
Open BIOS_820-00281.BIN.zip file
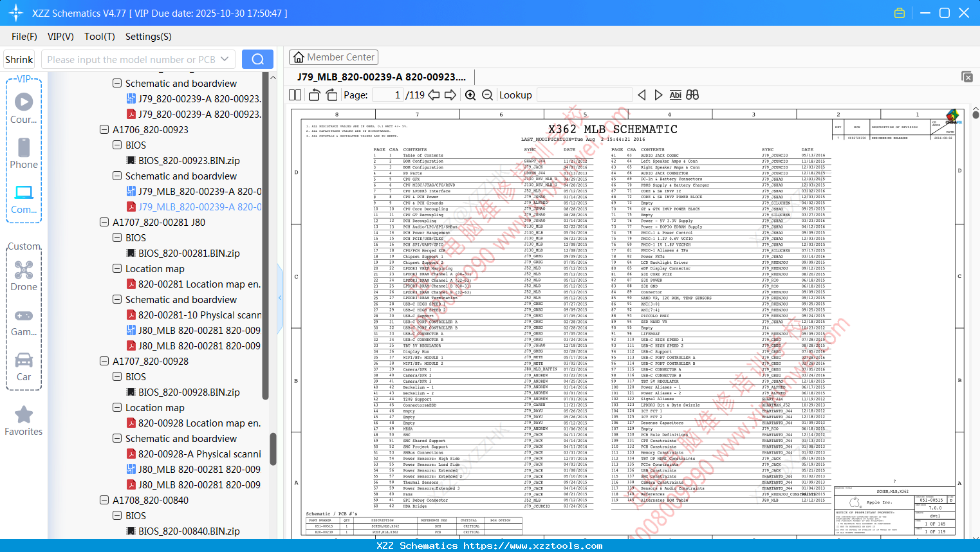tap(183, 253)
